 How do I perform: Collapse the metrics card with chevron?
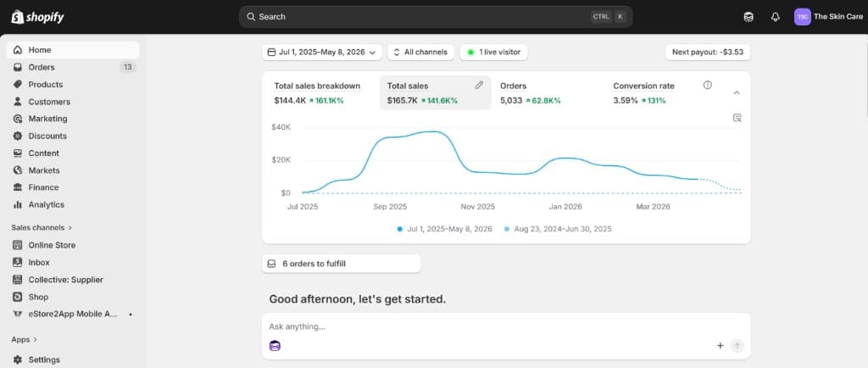pyautogui.click(x=737, y=93)
